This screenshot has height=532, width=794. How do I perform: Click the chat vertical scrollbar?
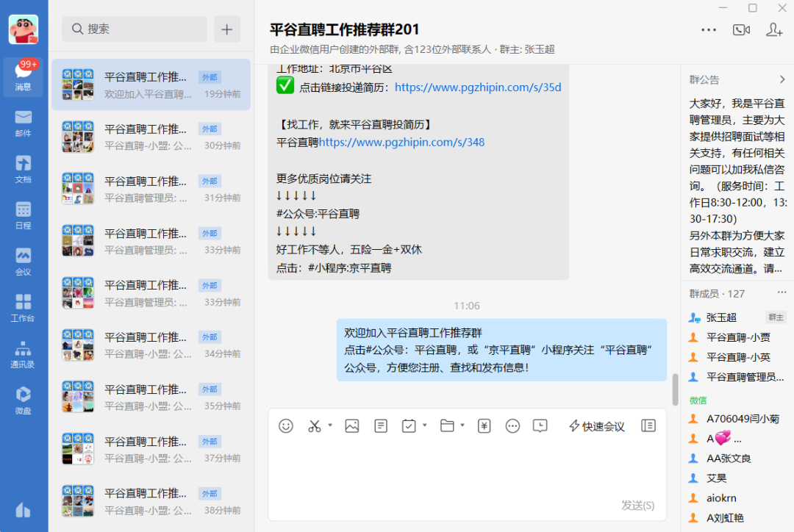(x=675, y=389)
